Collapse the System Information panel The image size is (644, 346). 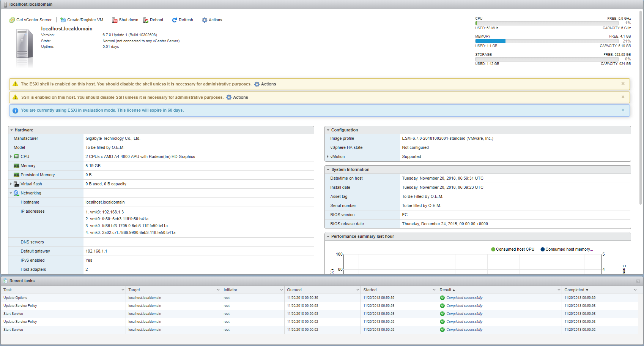[x=328, y=170]
